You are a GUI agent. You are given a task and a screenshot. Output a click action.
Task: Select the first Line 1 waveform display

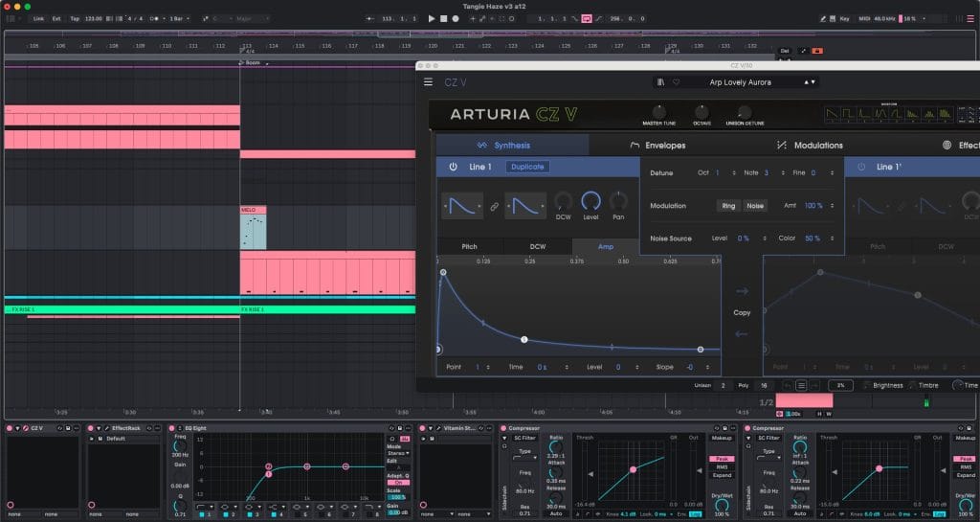[462, 206]
